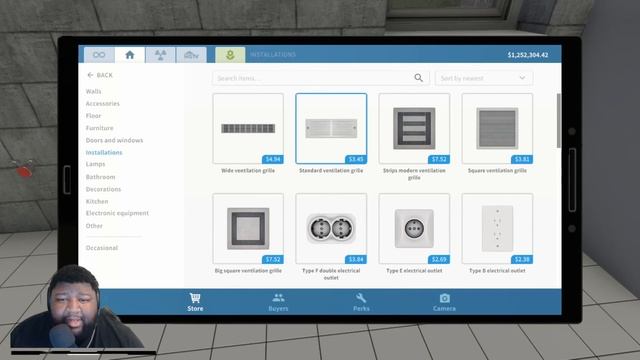Go back with the BACK arrow

pyautogui.click(x=100, y=75)
